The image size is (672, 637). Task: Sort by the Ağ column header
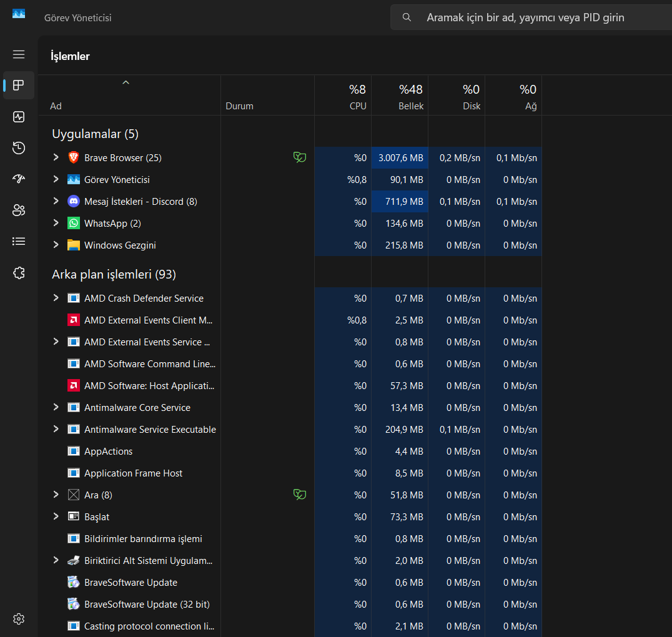(x=513, y=96)
